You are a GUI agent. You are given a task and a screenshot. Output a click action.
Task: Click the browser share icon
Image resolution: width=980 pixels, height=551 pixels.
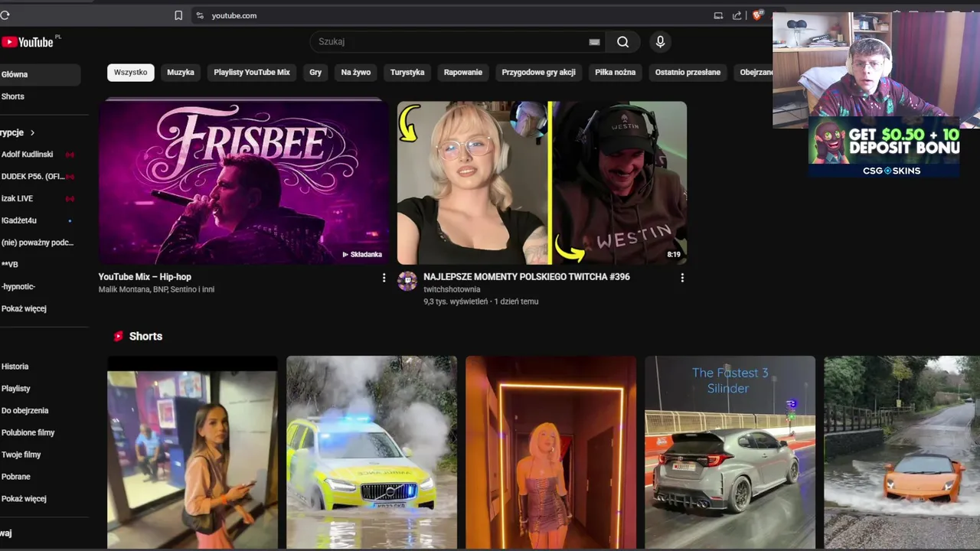click(x=737, y=15)
